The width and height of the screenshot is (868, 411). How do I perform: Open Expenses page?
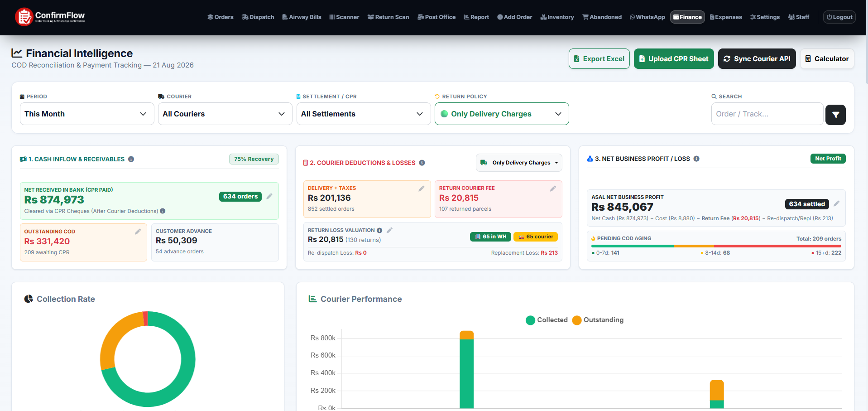[x=726, y=17]
